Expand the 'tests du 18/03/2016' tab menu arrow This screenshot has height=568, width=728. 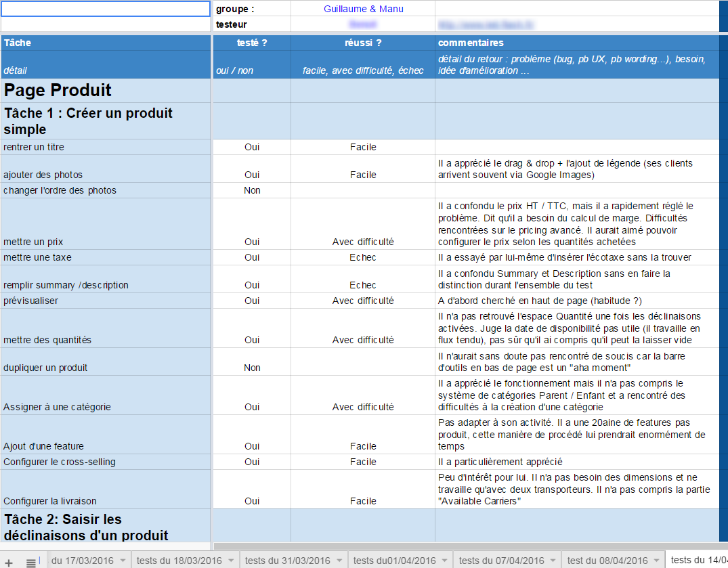[x=231, y=561]
